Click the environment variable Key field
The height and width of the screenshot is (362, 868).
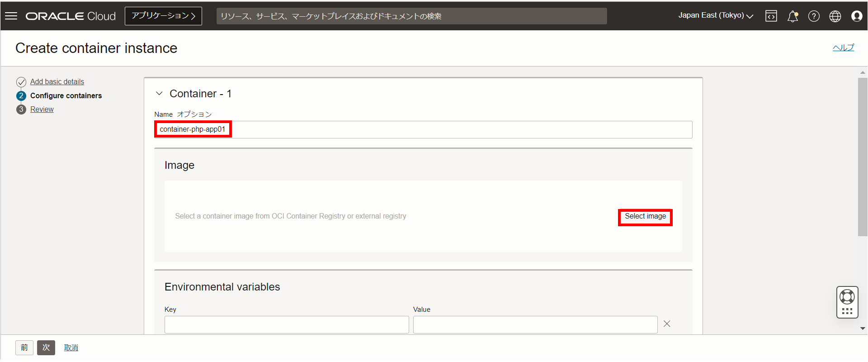[287, 324]
